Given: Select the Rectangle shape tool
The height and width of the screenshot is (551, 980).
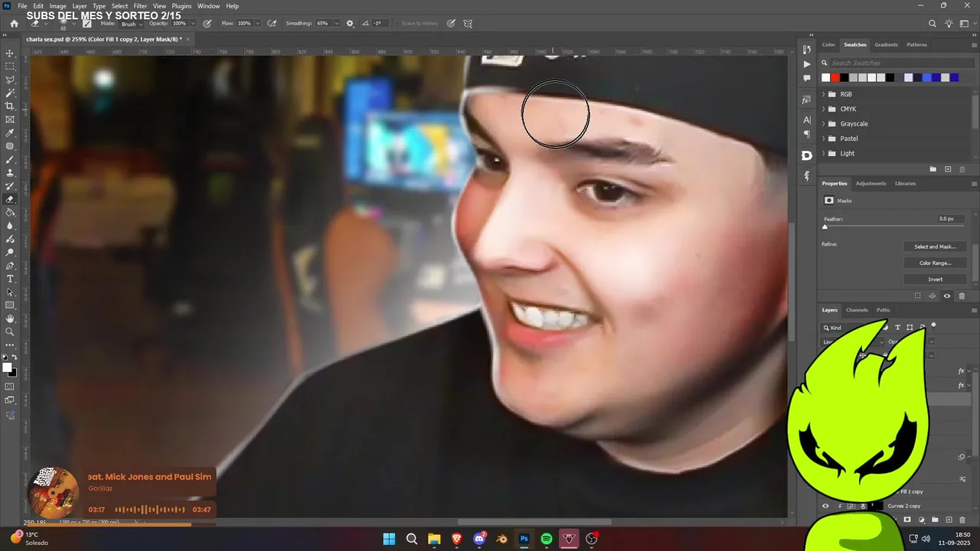Looking at the screenshot, I should pyautogui.click(x=10, y=305).
